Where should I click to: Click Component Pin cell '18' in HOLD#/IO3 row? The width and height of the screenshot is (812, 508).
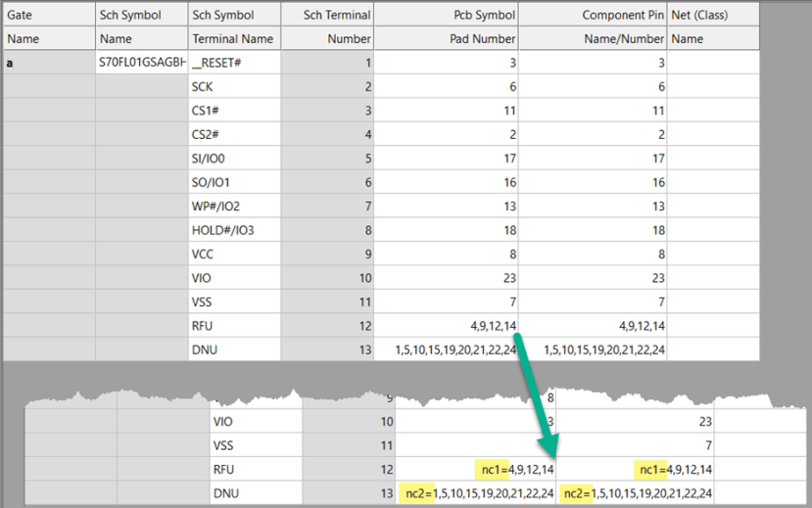(x=593, y=230)
